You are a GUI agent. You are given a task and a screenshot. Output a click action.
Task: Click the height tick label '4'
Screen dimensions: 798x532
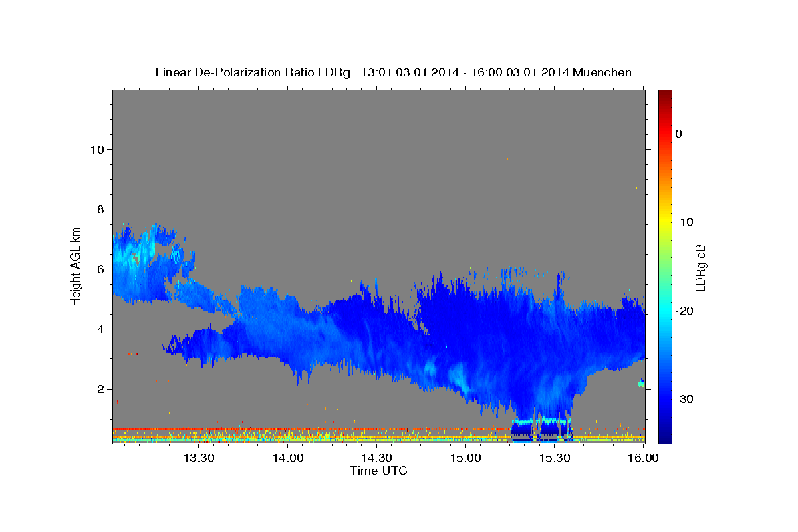pos(100,329)
